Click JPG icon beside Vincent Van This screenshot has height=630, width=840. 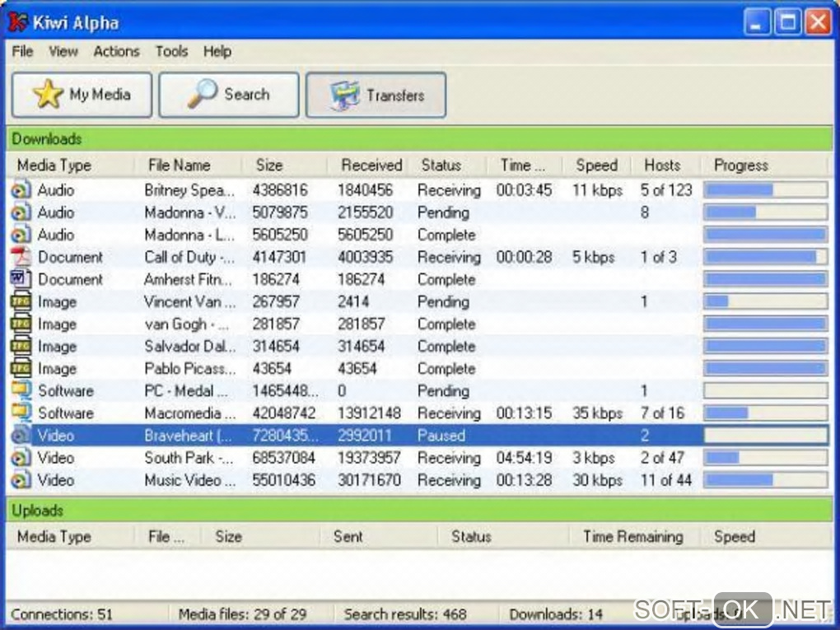[21, 301]
